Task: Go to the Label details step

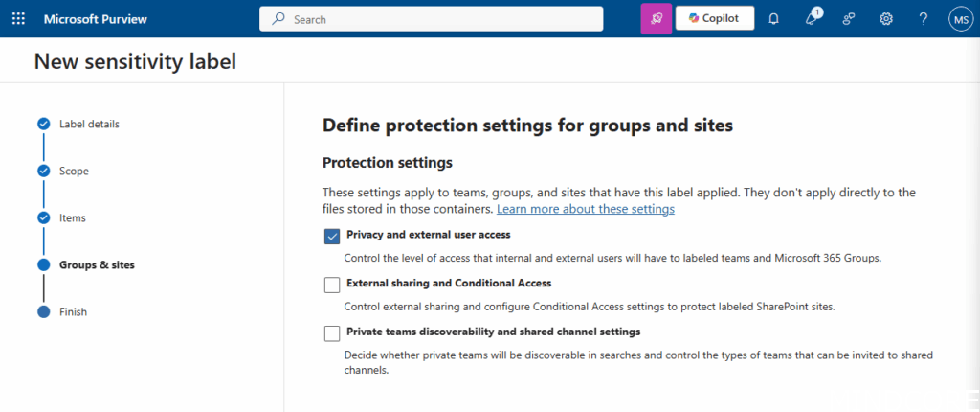Action: tap(89, 124)
